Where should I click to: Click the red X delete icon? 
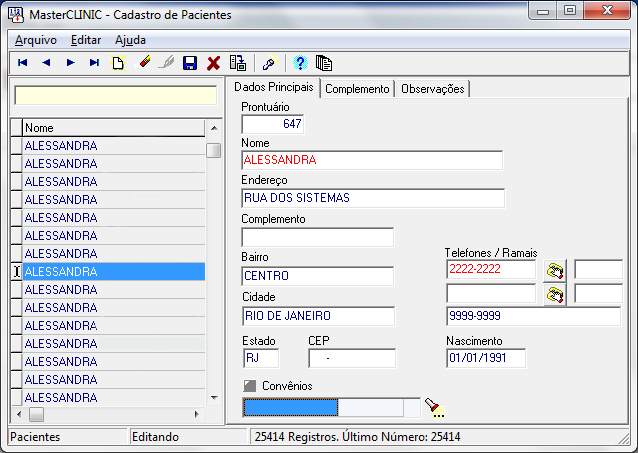pyautogui.click(x=213, y=63)
